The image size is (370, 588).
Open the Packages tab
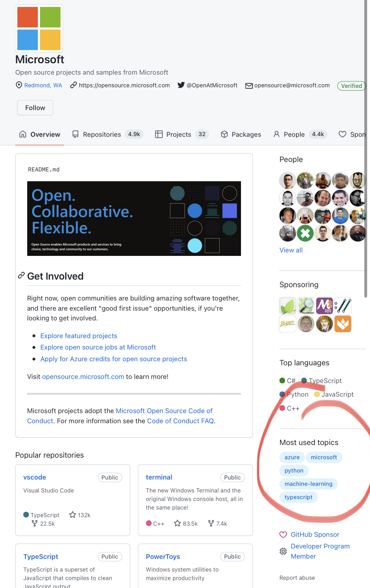(246, 134)
